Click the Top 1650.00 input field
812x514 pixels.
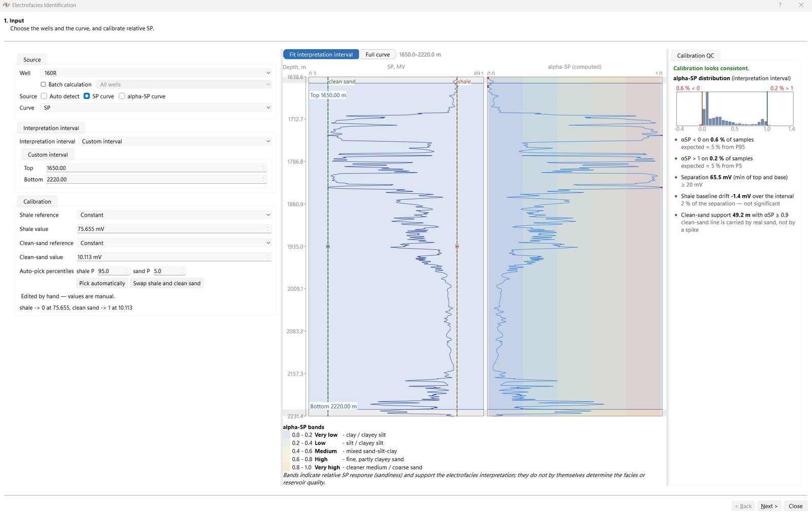click(x=156, y=168)
